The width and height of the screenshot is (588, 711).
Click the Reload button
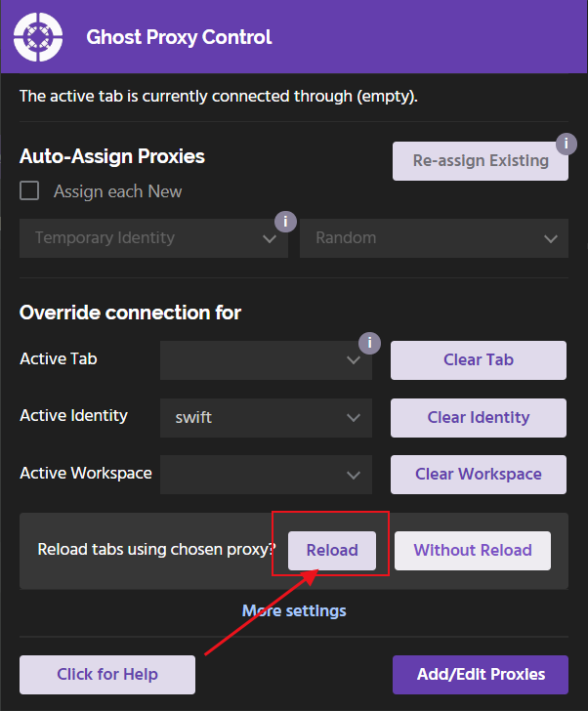point(332,550)
